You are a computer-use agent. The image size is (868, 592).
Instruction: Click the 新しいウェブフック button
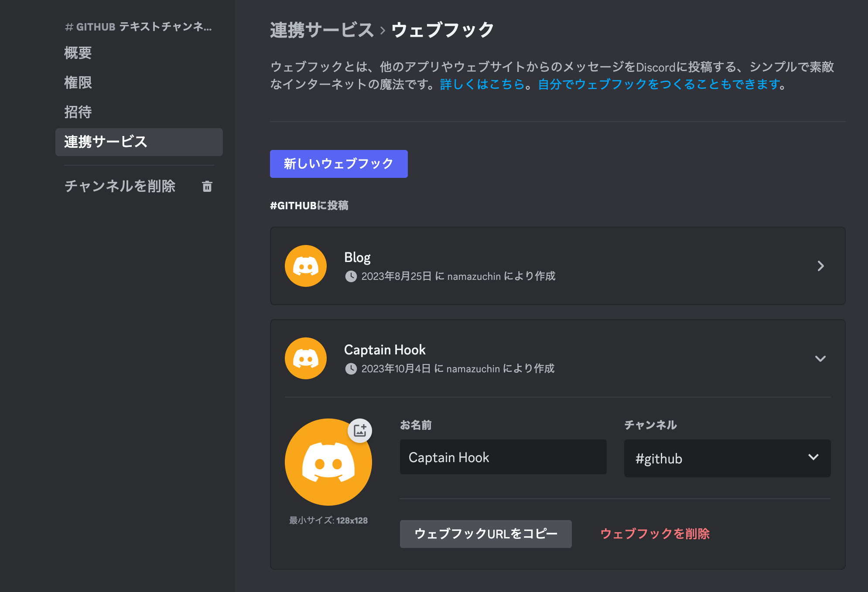click(338, 164)
